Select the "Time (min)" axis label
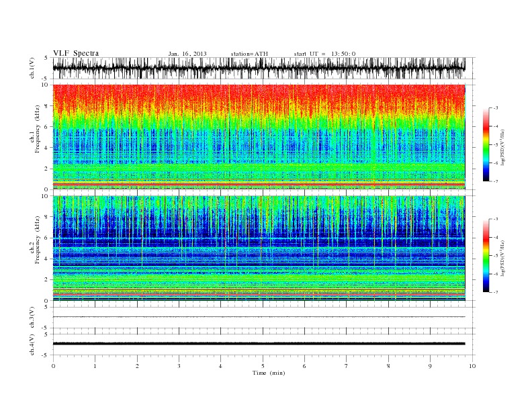 pos(269,373)
